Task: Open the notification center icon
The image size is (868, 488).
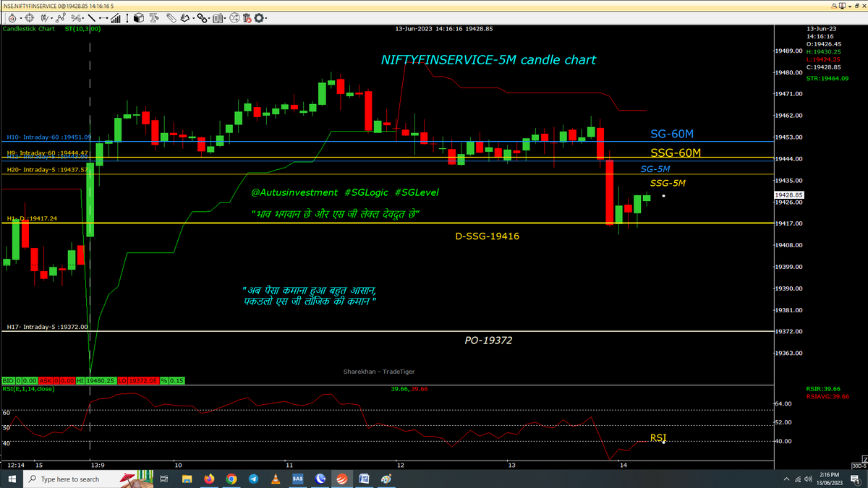Action: point(857,479)
